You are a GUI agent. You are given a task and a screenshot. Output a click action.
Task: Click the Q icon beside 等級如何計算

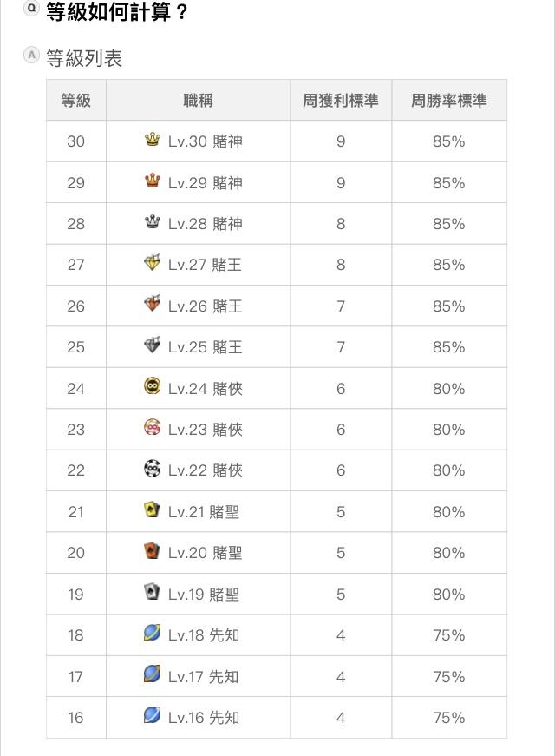point(31,8)
